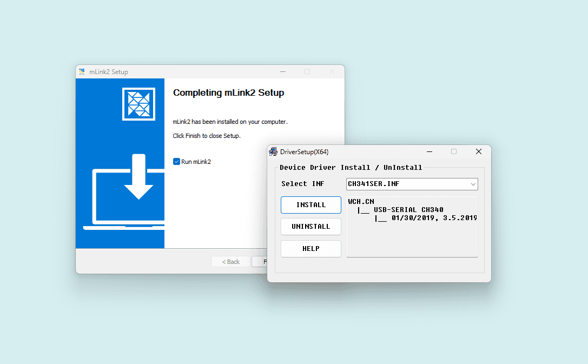588x364 pixels.
Task: Expand the Select INF dropdown arrow
Action: 473,184
